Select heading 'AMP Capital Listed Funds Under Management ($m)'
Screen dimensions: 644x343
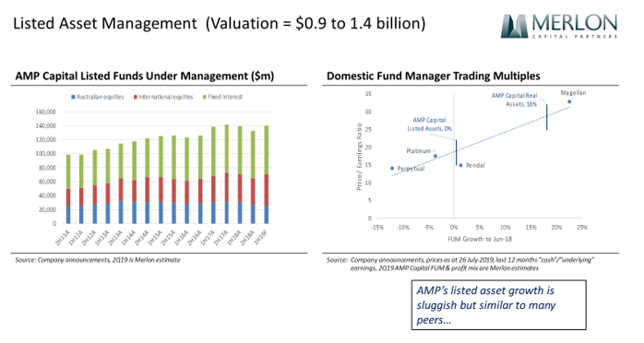(x=145, y=76)
